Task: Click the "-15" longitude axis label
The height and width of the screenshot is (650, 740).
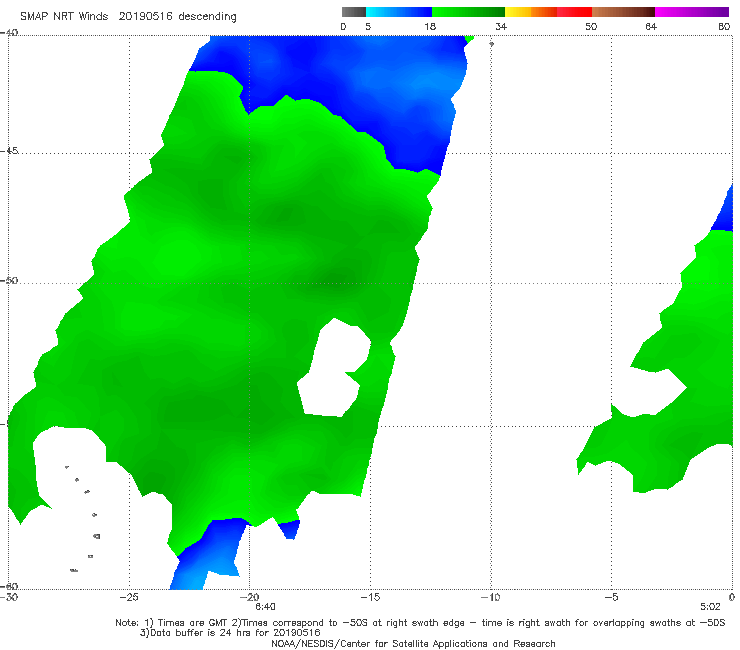Action: [x=370, y=597]
